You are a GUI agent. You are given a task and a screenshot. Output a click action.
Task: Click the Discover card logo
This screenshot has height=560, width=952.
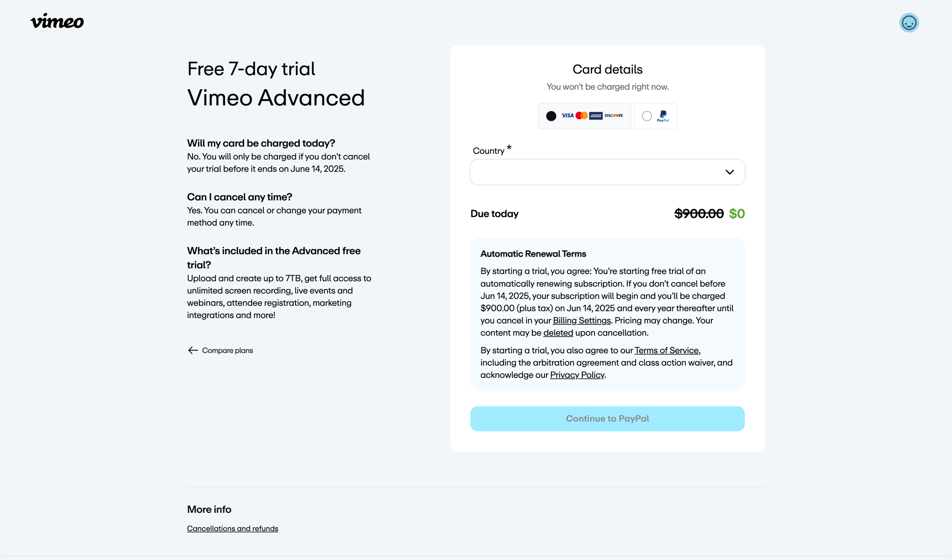point(614,115)
